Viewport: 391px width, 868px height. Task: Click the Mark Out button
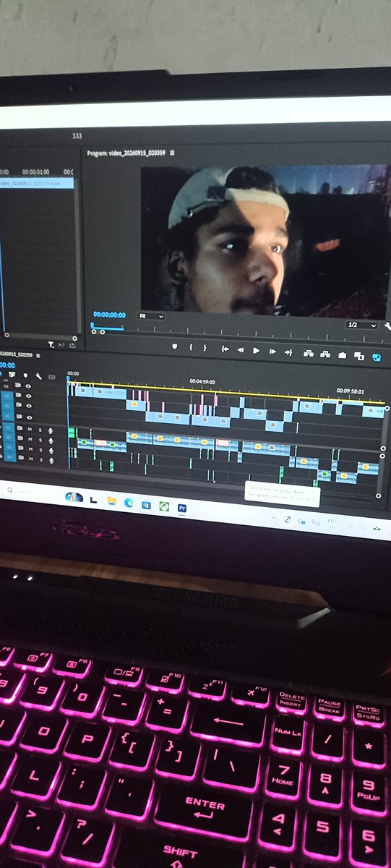tap(205, 349)
